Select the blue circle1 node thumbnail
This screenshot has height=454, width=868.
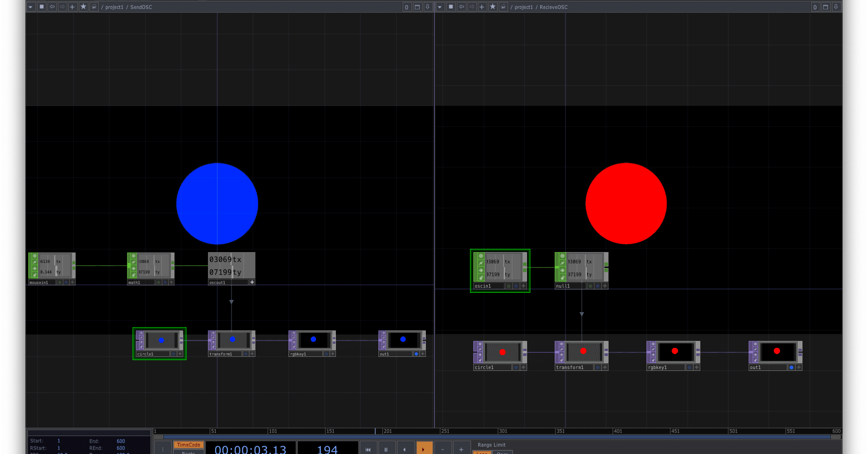click(x=161, y=340)
